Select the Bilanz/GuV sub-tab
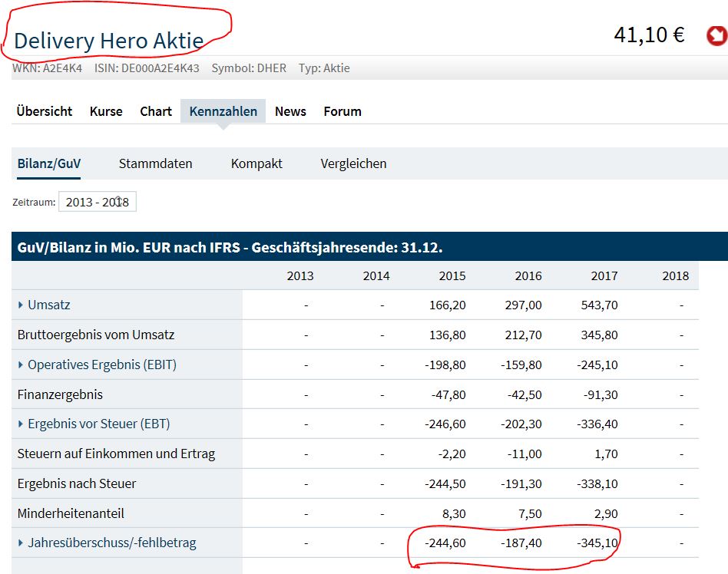 pyautogui.click(x=49, y=163)
